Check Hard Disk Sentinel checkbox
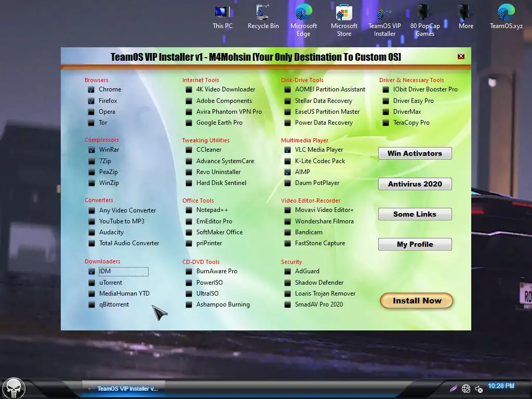Image resolution: width=532 pixels, height=399 pixels. pos(189,183)
